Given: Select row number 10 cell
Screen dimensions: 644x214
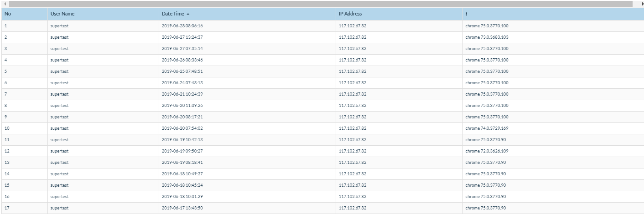Looking at the screenshot, I should click(7, 128).
